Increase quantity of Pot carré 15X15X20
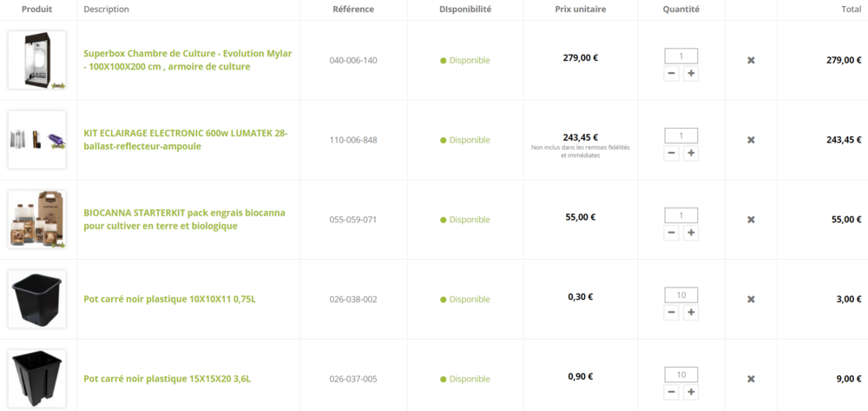The width and height of the screenshot is (868, 411). [691, 392]
